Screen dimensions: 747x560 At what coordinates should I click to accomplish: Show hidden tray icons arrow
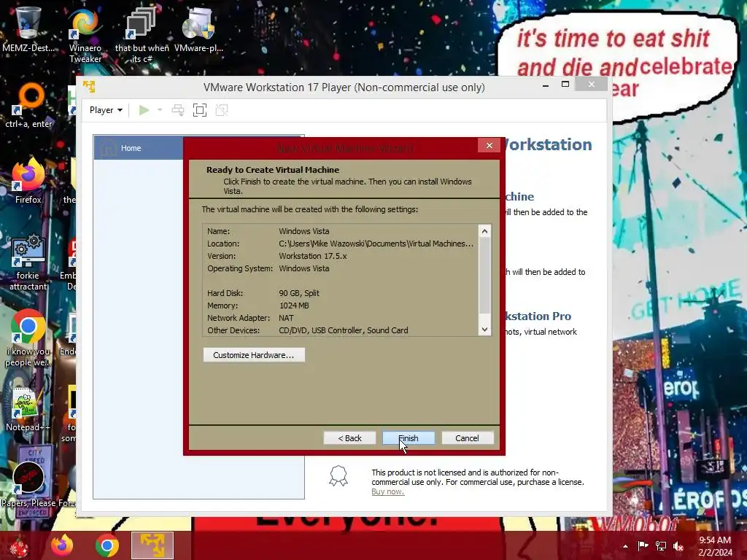(625, 546)
